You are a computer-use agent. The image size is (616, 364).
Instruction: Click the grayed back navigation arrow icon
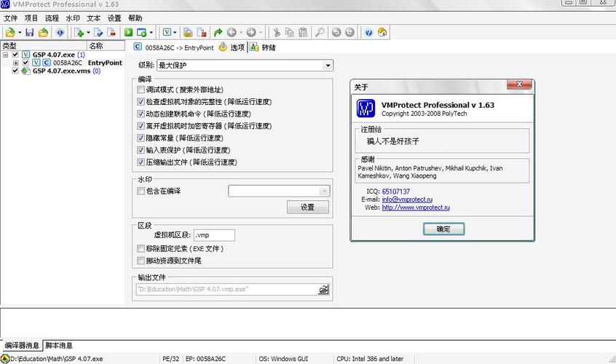[232, 33]
